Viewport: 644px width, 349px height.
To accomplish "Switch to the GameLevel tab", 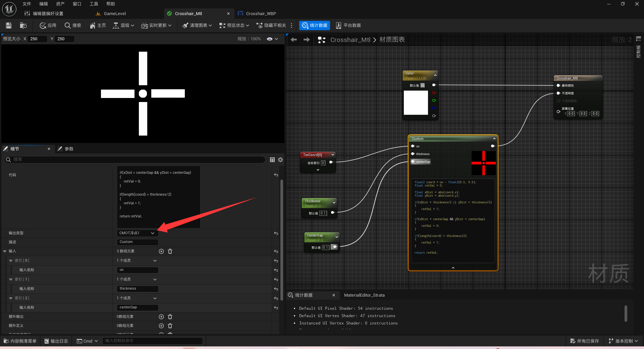I will 111,14.
